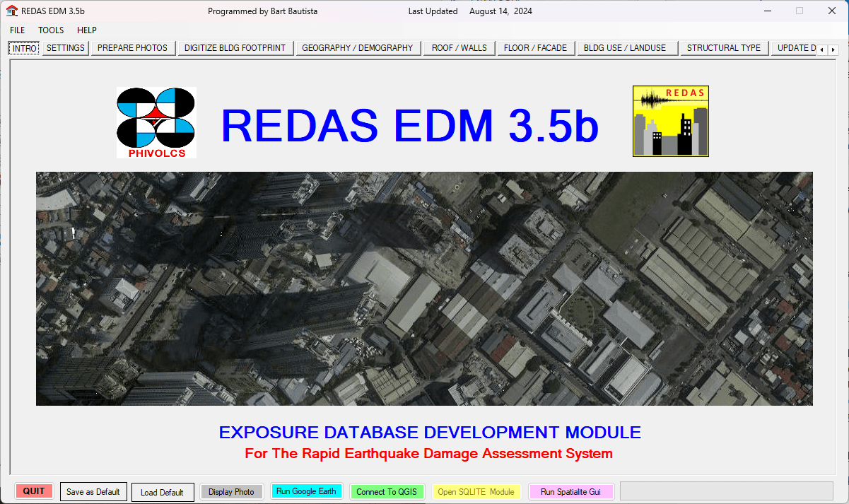The image size is (849, 504).
Task: Click the REDAS house icon in title bar
Action: (x=11, y=11)
